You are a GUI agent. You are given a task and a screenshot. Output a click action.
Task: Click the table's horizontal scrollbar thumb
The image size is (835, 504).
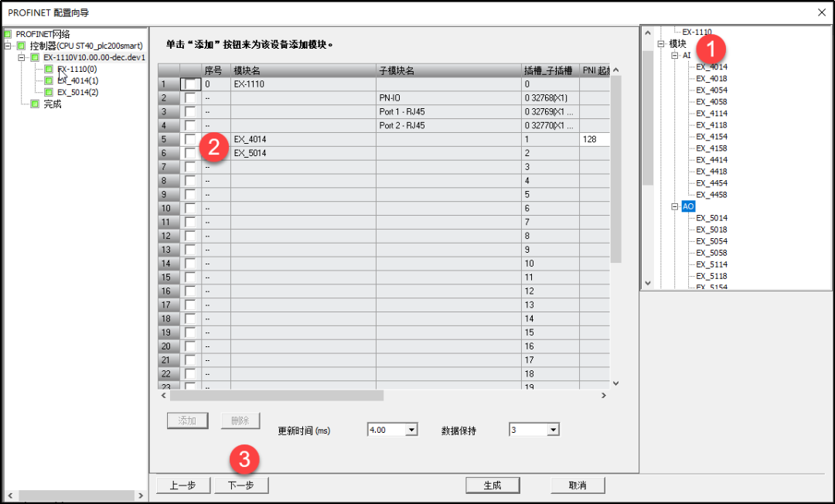click(276, 396)
